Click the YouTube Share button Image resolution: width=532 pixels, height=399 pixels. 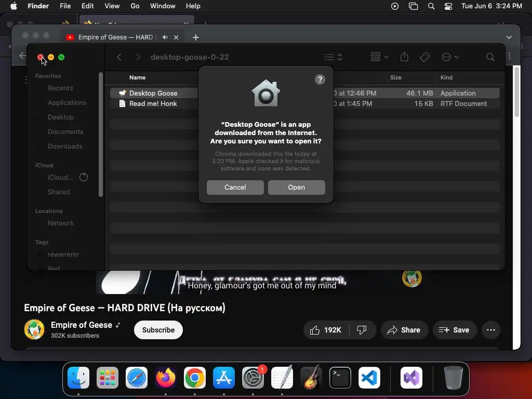pos(404,330)
